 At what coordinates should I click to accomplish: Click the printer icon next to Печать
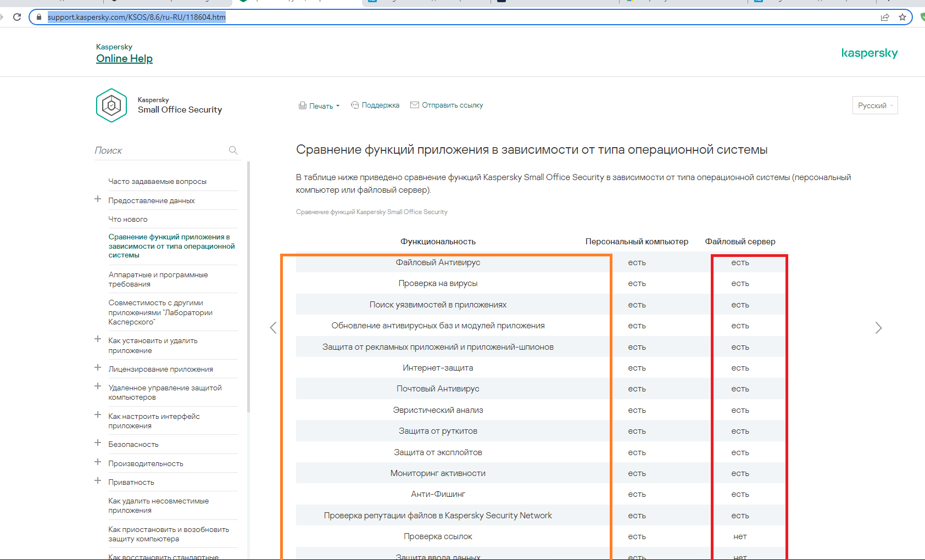click(303, 105)
